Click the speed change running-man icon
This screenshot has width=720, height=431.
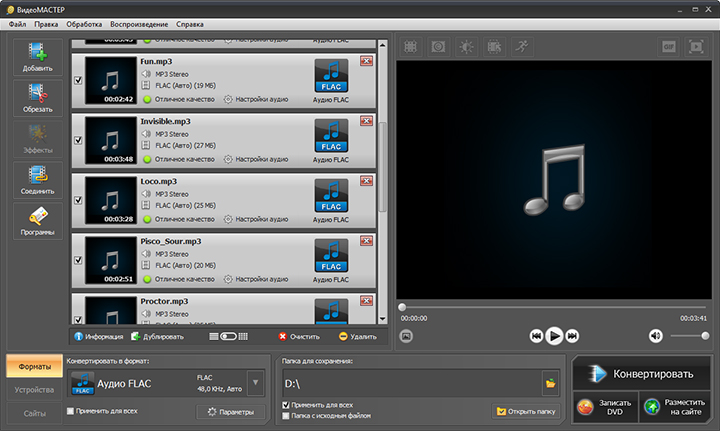pos(522,47)
